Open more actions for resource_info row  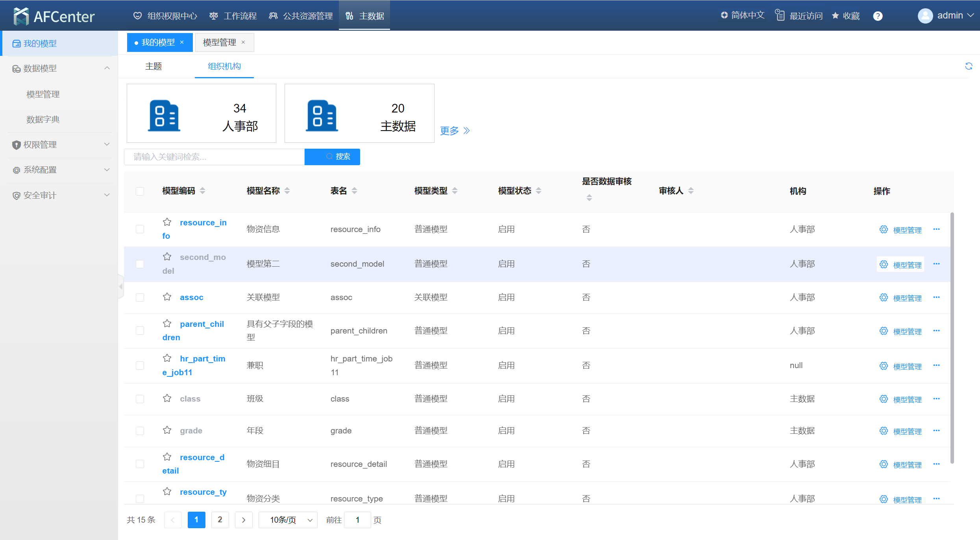tap(936, 229)
